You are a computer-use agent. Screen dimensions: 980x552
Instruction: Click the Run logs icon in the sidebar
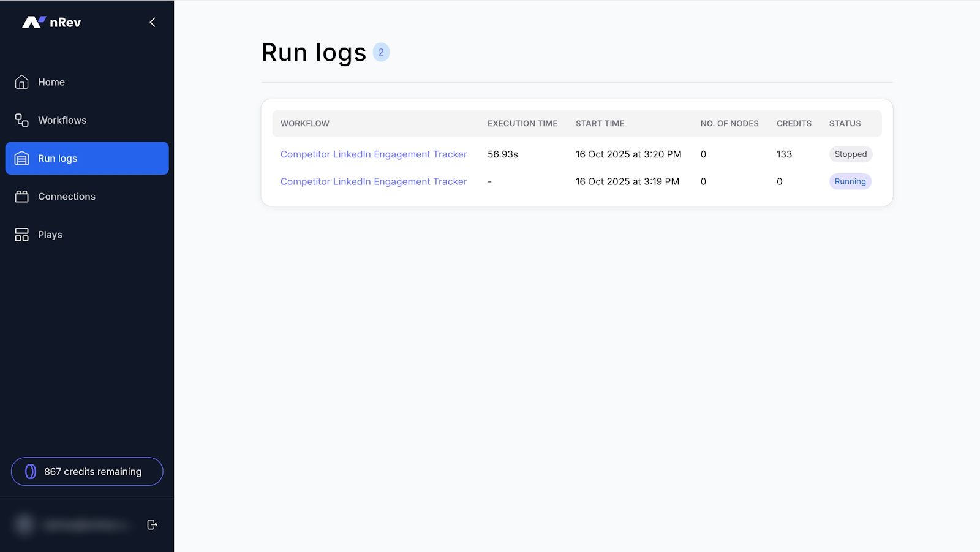tap(21, 158)
